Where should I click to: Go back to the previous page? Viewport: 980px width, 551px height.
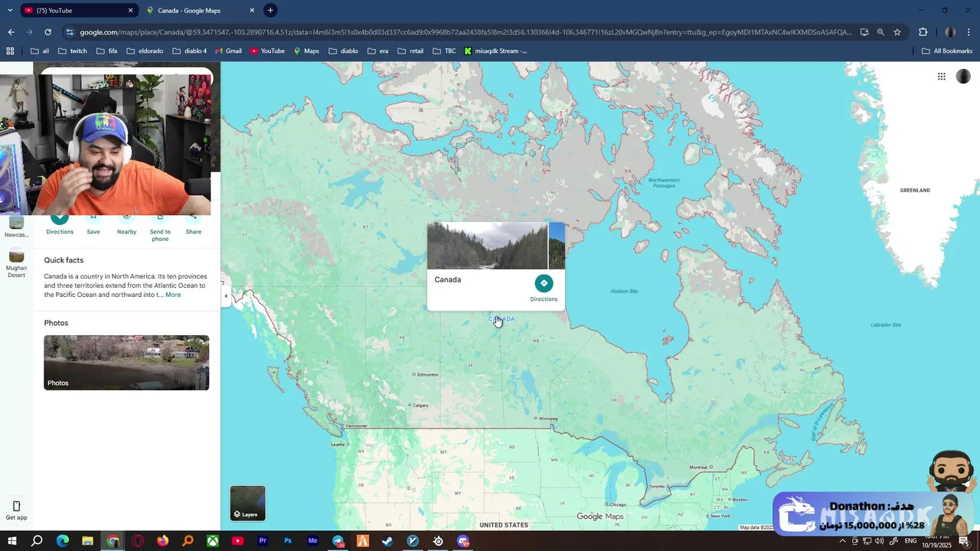[11, 32]
